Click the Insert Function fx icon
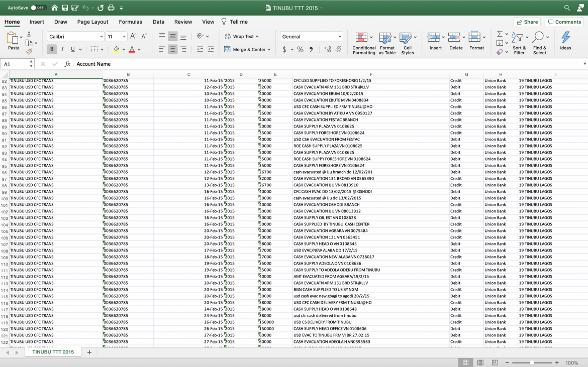This screenshot has width=588, height=367. (67, 64)
